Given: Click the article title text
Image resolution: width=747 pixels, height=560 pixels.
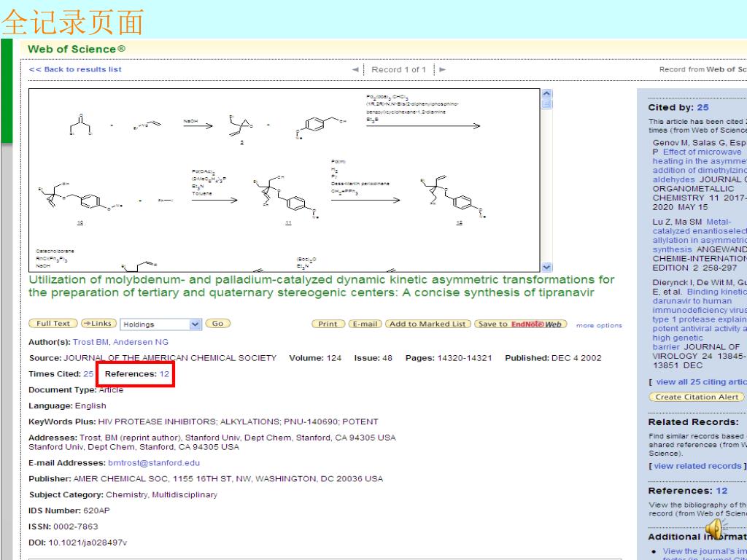Looking at the screenshot, I should click(322, 286).
